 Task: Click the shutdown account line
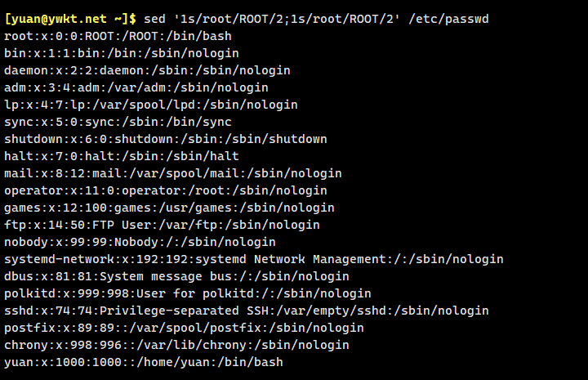(x=165, y=139)
